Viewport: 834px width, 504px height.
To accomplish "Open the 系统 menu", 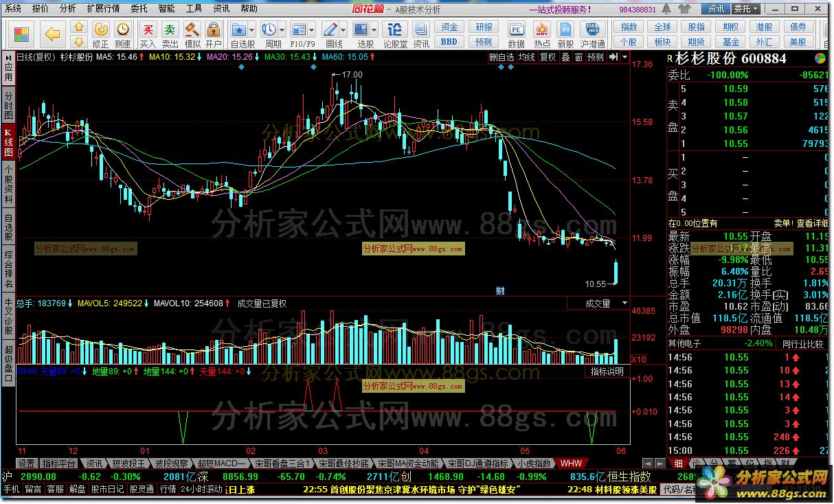I will click(12, 9).
